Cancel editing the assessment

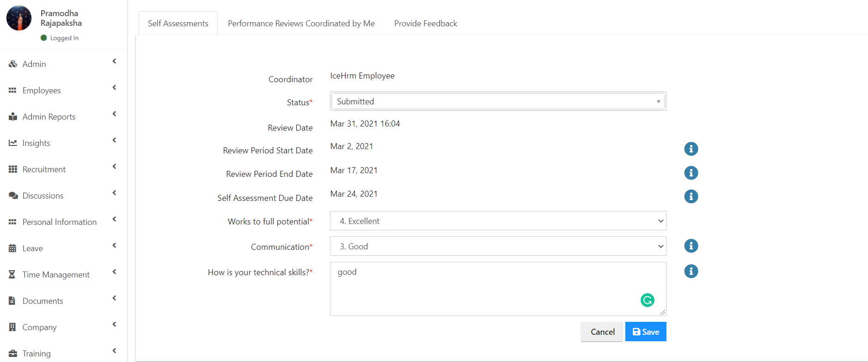tap(602, 332)
